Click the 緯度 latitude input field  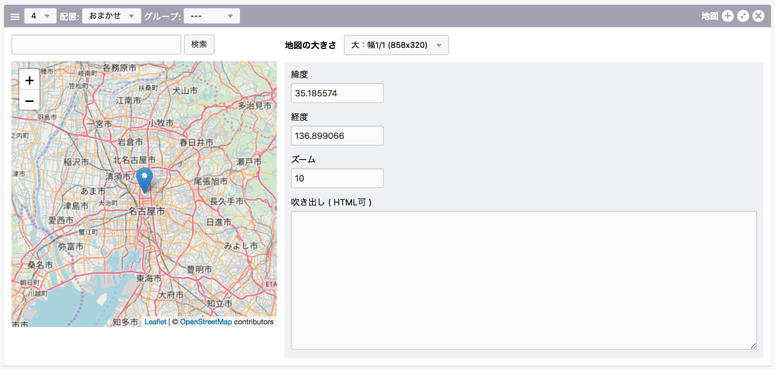point(338,93)
